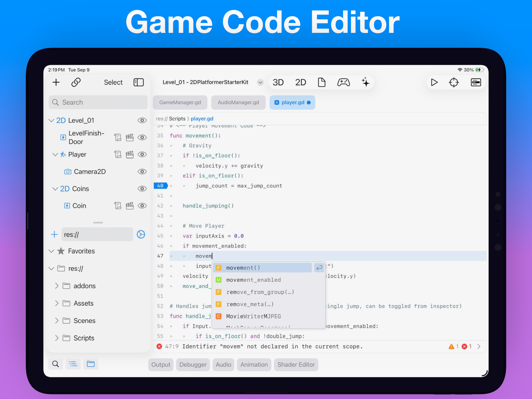This screenshot has width=532, height=399.
Task: Switch to AudioManager.gd tab
Action: tap(238, 102)
